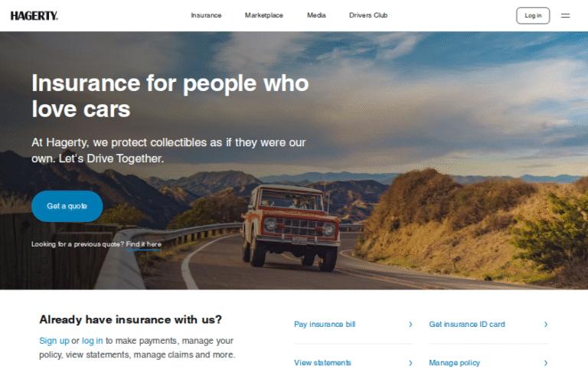Open Pay insurance bill link
This screenshot has width=588, height=392.
coord(325,324)
